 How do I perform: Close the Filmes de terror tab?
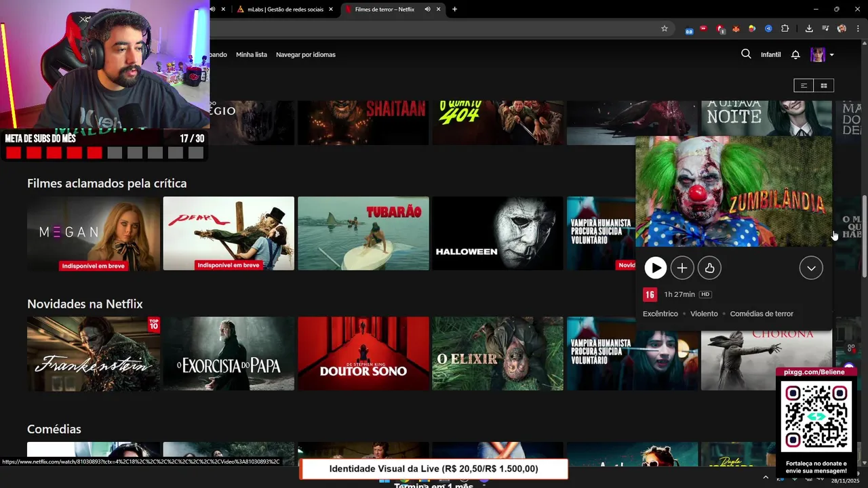[439, 9]
